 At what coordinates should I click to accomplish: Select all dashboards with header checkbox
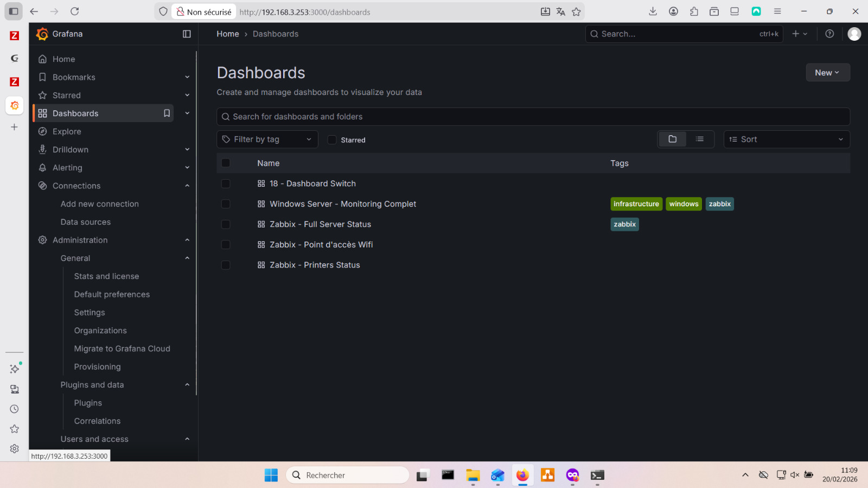click(226, 163)
